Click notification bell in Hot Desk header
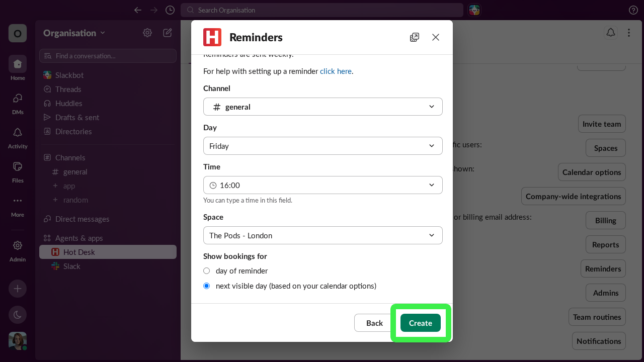 (611, 33)
